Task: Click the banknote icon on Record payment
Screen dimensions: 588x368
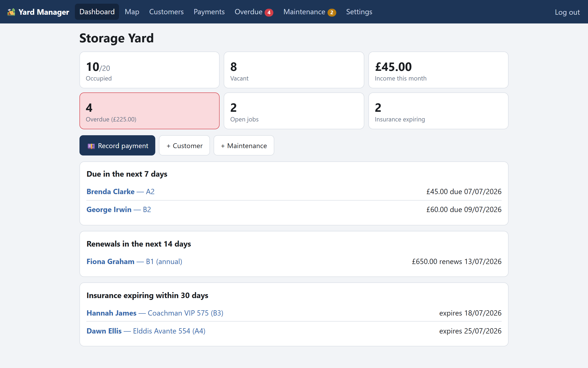Action: point(91,146)
